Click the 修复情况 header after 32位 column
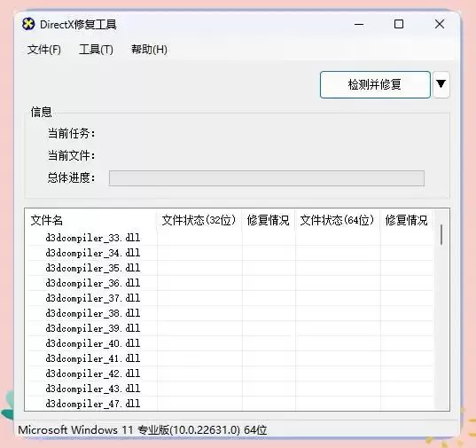This screenshot has height=448, width=476. point(269,220)
